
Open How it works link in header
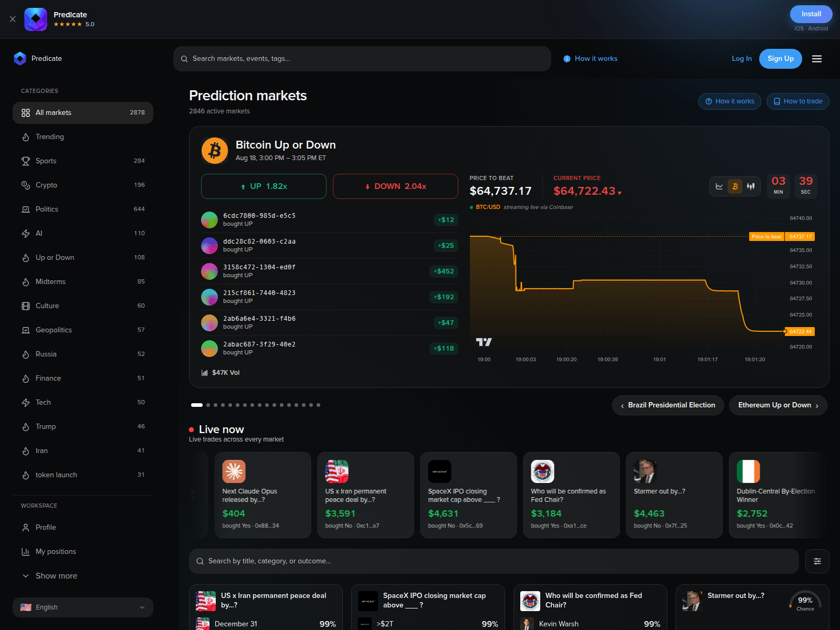click(x=591, y=59)
